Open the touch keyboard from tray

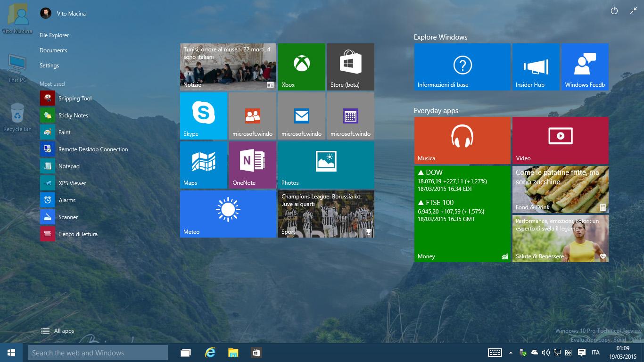click(x=495, y=353)
